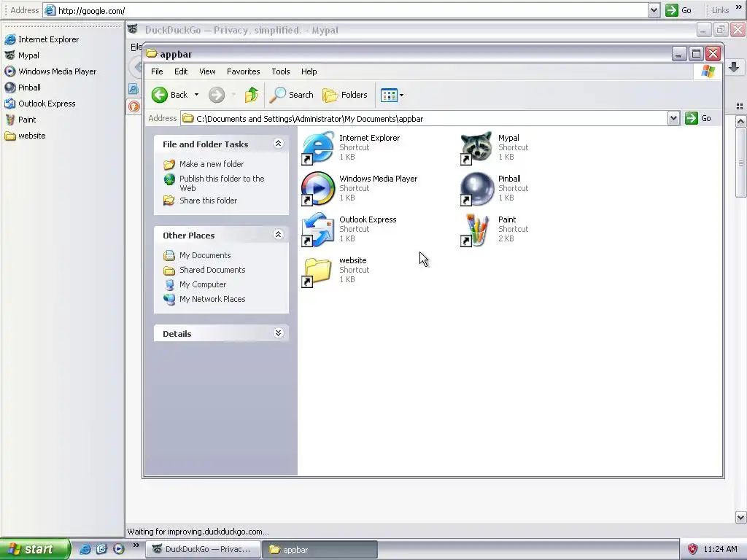Click the system tray clock 11:24 AM
The height and width of the screenshot is (560, 747).
[720, 549]
